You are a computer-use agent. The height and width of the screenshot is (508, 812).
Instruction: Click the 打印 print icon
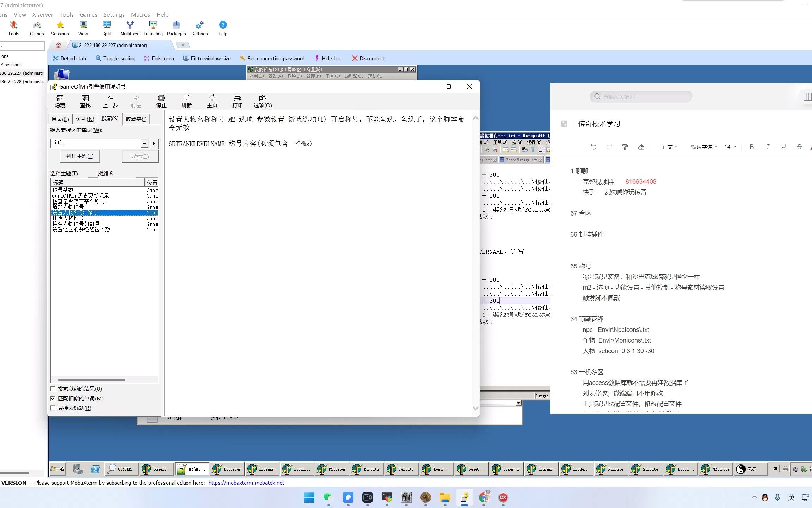point(237,101)
